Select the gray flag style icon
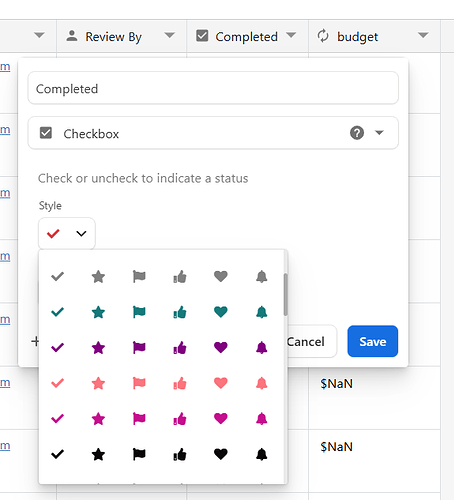This screenshot has height=500, width=454. [x=139, y=277]
